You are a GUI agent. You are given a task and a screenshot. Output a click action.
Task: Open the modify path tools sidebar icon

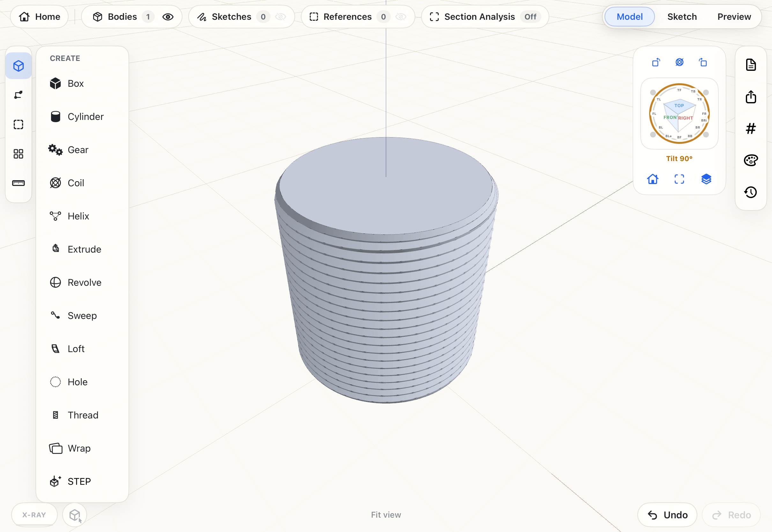click(x=18, y=95)
